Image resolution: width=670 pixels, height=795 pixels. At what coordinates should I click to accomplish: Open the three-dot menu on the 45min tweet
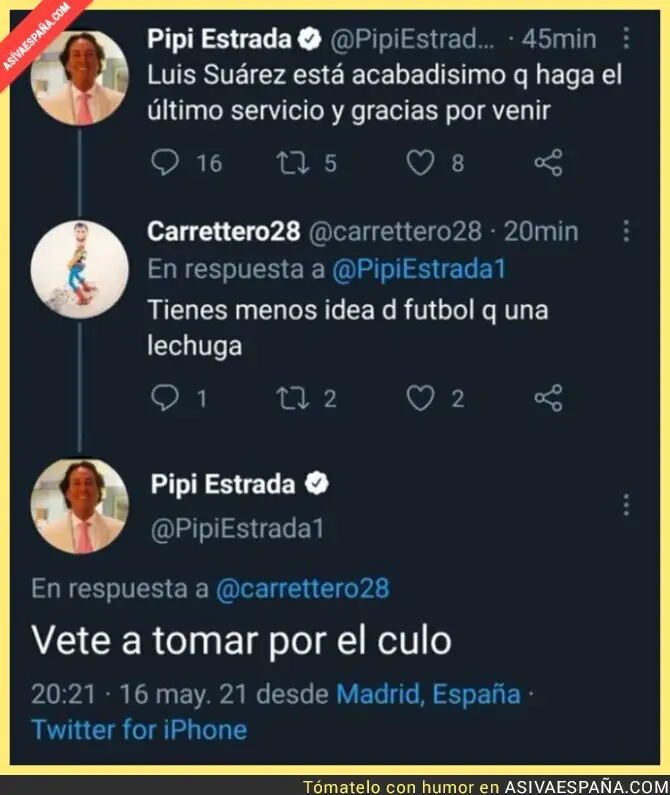coord(626,38)
